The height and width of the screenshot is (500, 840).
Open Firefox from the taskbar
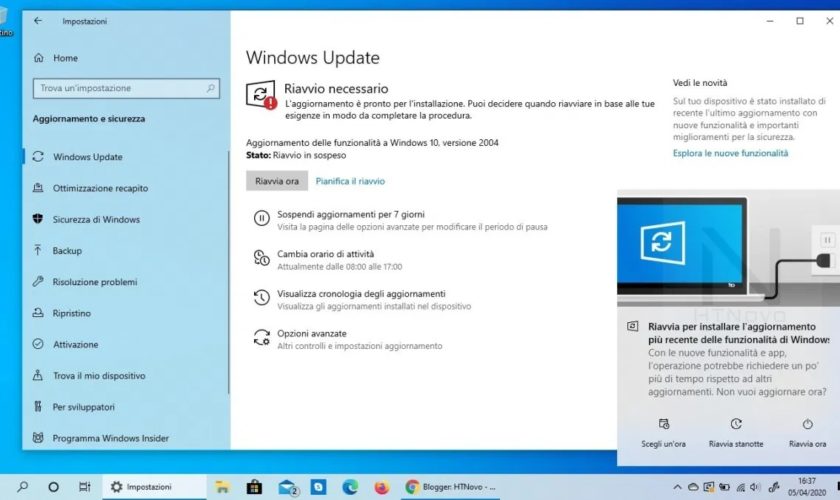(381, 487)
